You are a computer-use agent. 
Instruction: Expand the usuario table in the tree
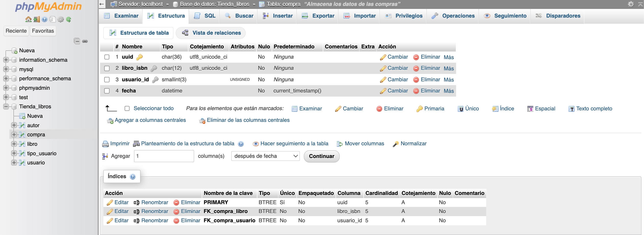(x=14, y=162)
